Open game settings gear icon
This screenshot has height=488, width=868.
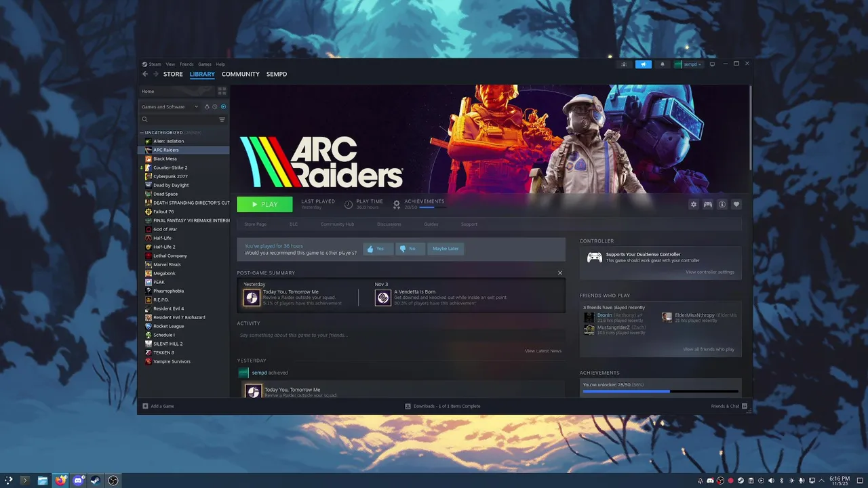pos(693,204)
